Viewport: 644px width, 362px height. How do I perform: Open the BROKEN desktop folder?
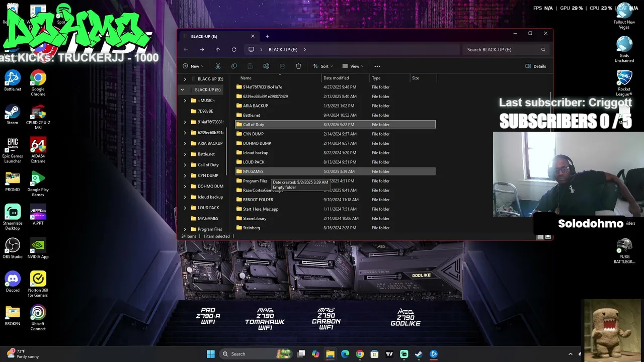(x=13, y=315)
